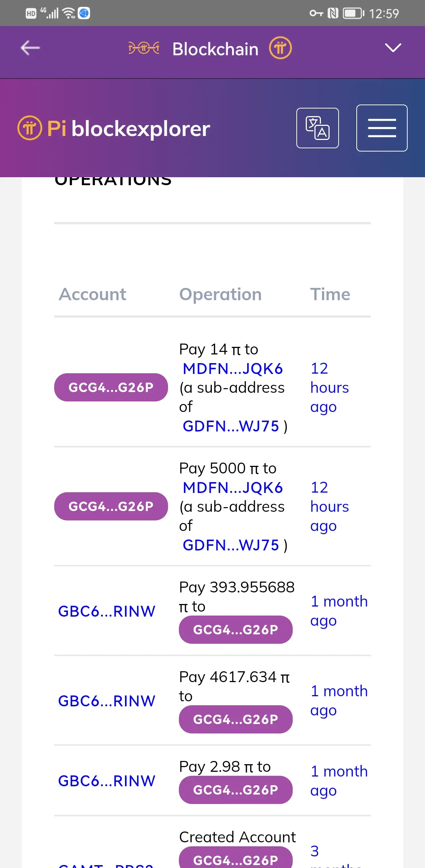Open MDFN...JQK6 address in Pay 14 row

point(233,369)
